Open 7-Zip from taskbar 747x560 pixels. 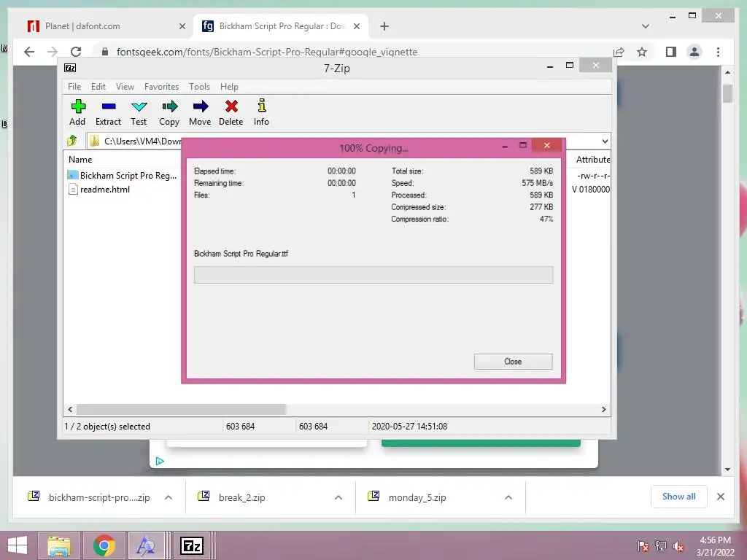tap(192, 545)
